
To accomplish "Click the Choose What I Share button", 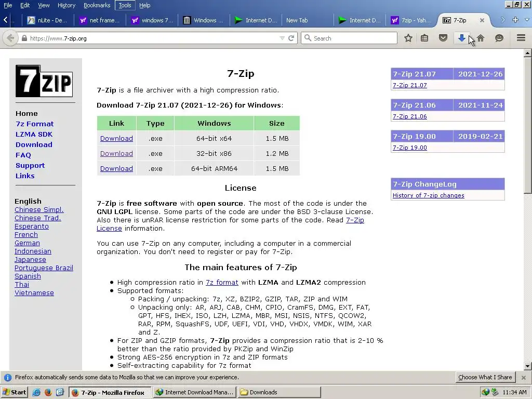I will [x=485, y=377].
